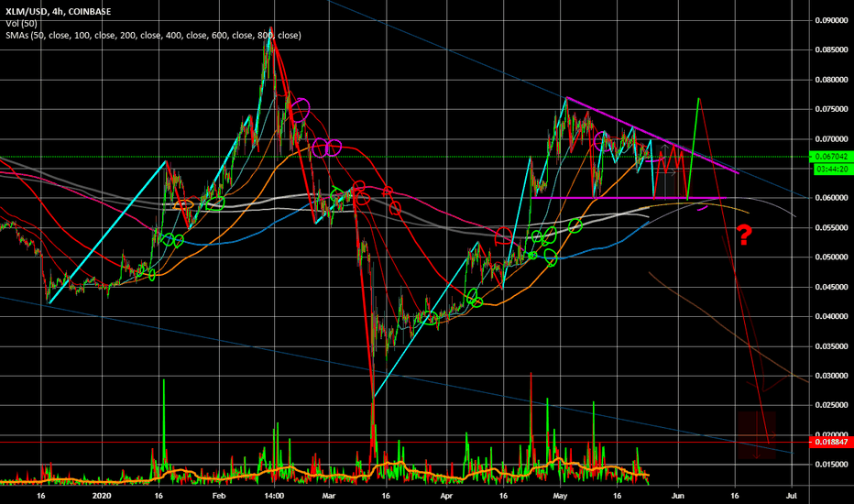Select the red price label 0.018847
854x504 pixels.
click(832, 442)
